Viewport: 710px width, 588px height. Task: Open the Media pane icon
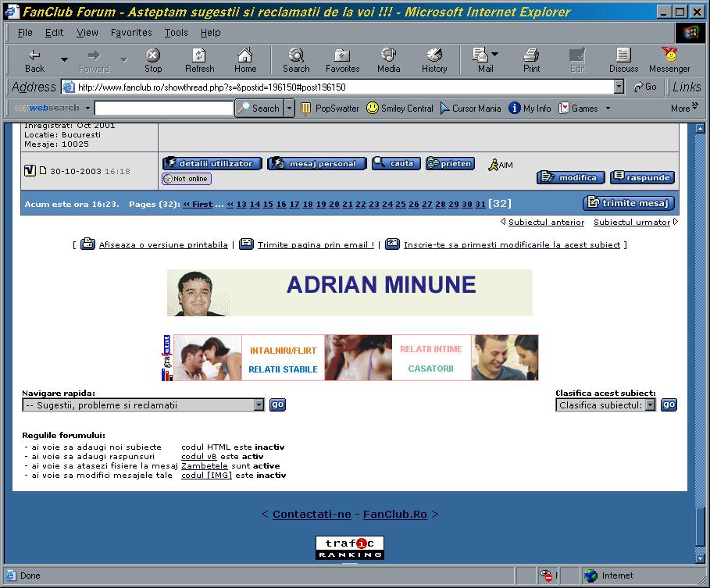pos(388,61)
